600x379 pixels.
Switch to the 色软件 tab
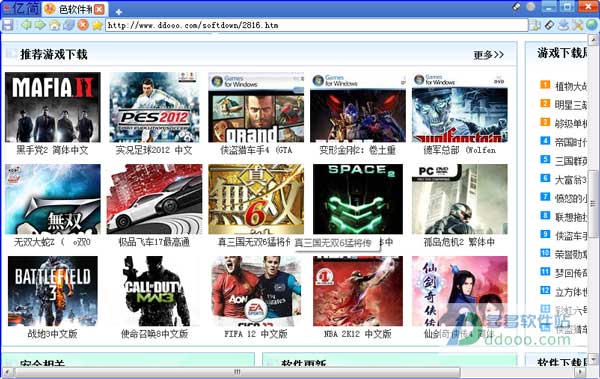(74, 9)
